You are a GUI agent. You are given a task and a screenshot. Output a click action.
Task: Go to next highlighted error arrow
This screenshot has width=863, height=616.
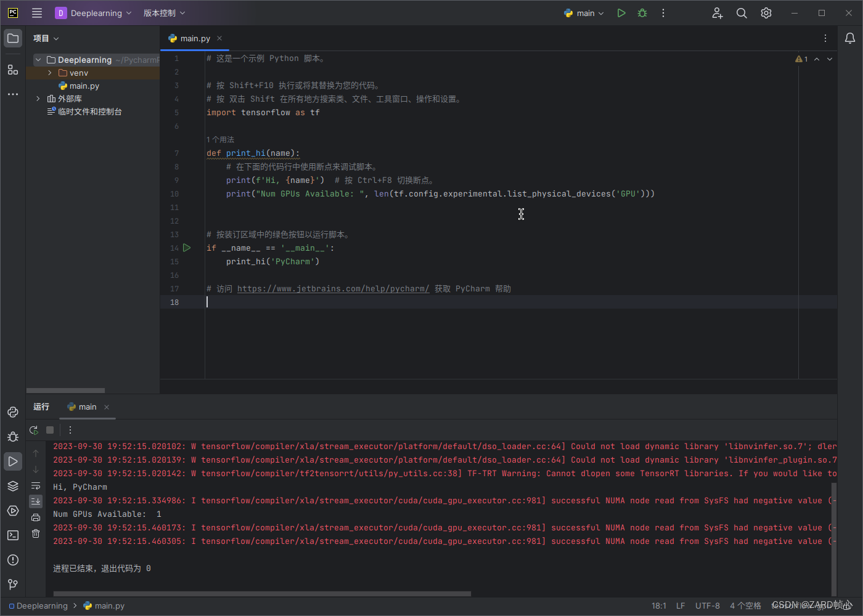tap(830, 59)
